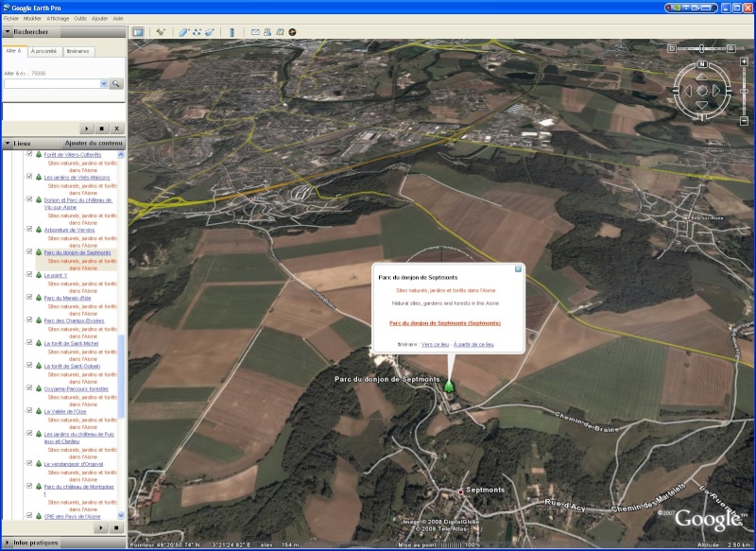This screenshot has width=756, height=551.
Task: Open the Parc du donjon de Septmonts (Septmonts) link
Action: pos(445,323)
